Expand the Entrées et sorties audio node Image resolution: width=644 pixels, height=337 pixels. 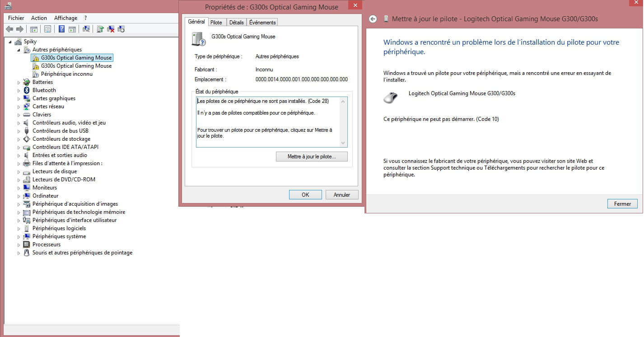point(19,155)
